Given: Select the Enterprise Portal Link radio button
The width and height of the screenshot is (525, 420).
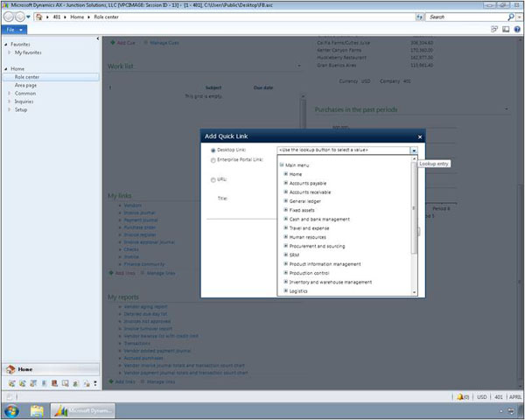Looking at the screenshot, I should pos(213,160).
